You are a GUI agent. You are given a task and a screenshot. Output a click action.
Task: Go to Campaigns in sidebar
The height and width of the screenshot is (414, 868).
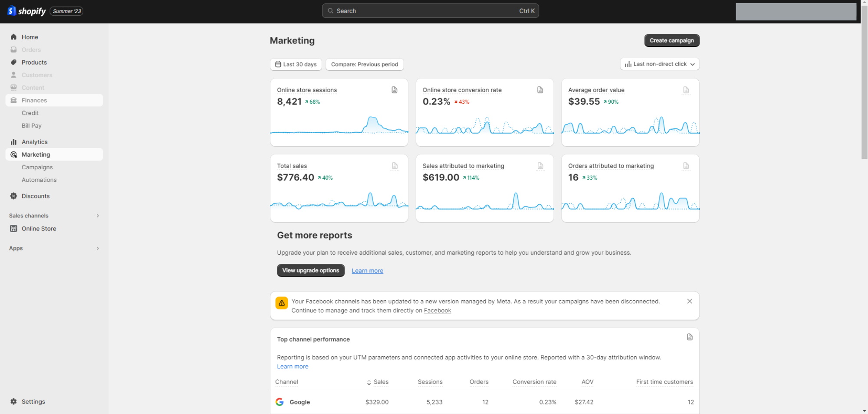click(x=37, y=167)
